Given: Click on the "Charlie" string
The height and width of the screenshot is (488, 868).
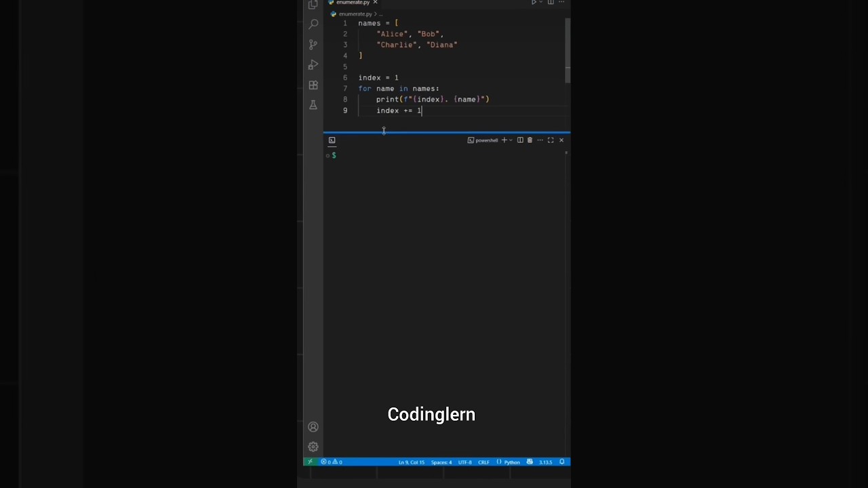Looking at the screenshot, I should click(x=397, y=45).
